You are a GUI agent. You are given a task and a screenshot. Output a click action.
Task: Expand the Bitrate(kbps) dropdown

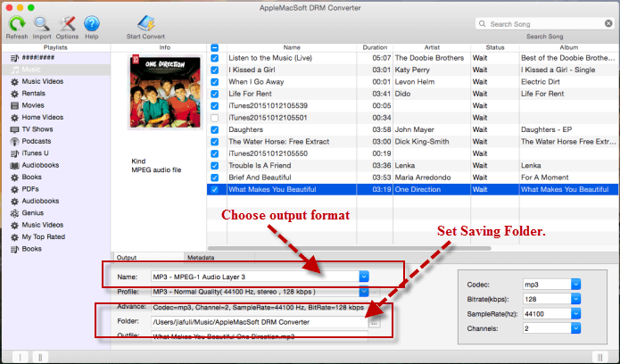pyautogui.click(x=575, y=299)
